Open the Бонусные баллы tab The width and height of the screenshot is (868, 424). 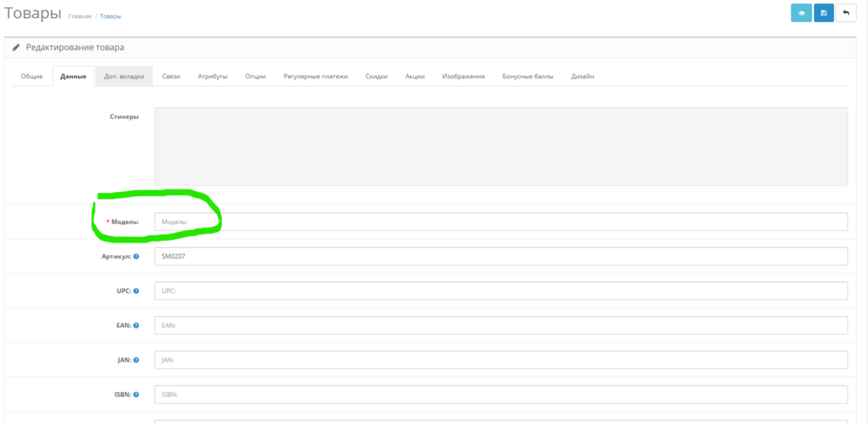[x=527, y=76]
